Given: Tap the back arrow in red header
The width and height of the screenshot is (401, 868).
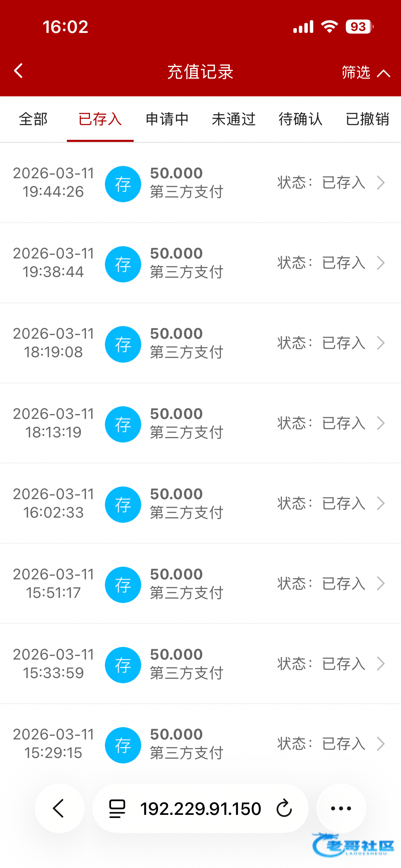Looking at the screenshot, I should pyautogui.click(x=19, y=71).
